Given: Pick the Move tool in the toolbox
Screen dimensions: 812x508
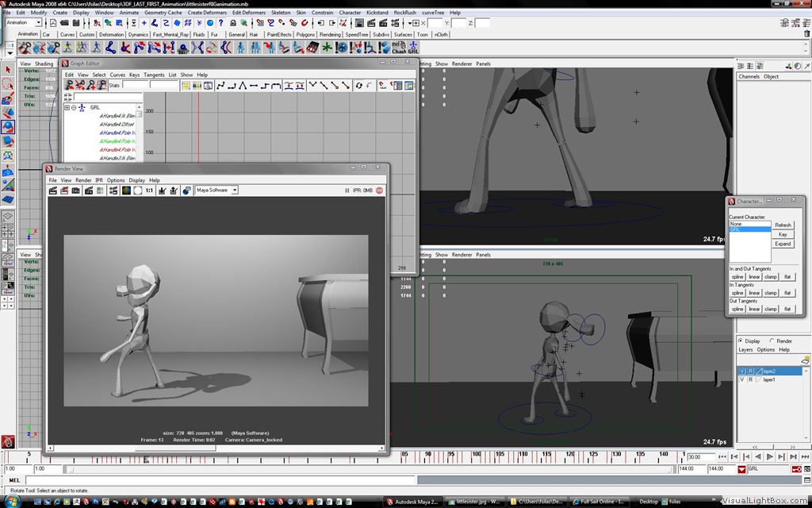Looking at the screenshot, I should (x=8, y=113).
